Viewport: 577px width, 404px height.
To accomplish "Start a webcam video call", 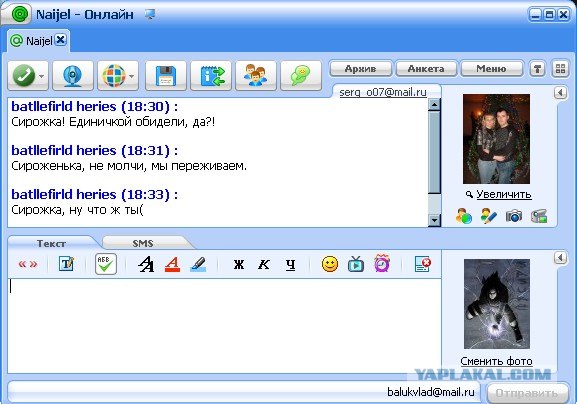I will point(72,75).
